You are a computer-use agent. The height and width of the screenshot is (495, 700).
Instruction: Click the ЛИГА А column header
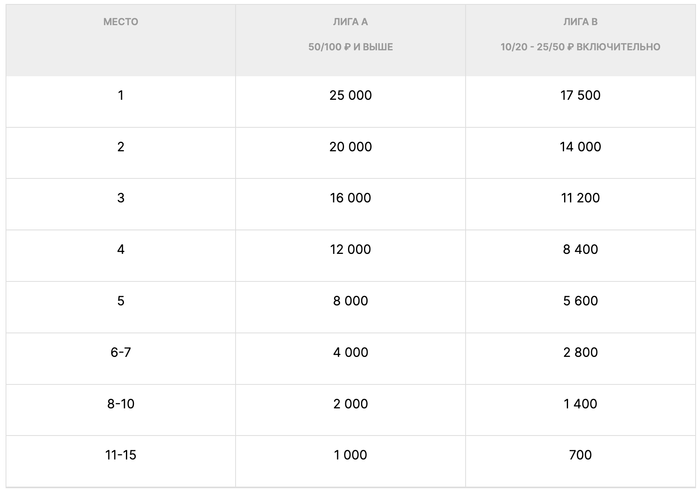tap(350, 22)
